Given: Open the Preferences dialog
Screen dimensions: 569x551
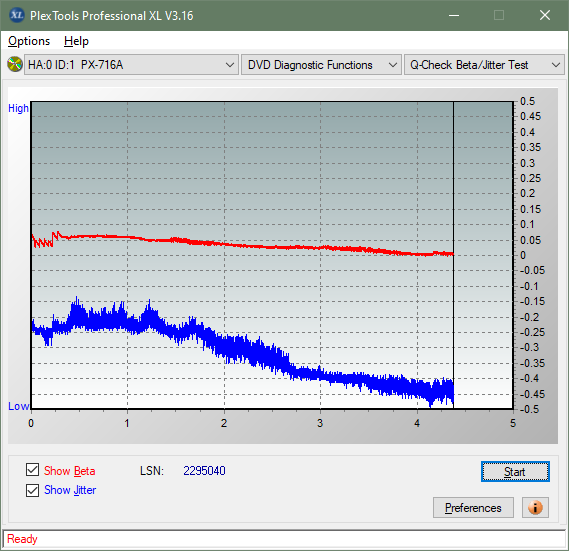Looking at the screenshot, I should (473, 507).
